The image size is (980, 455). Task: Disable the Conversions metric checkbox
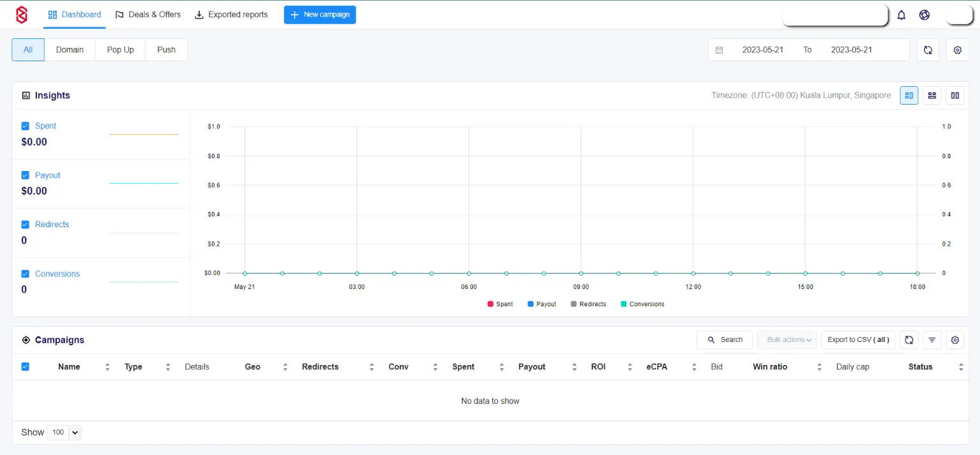(26, 274)
